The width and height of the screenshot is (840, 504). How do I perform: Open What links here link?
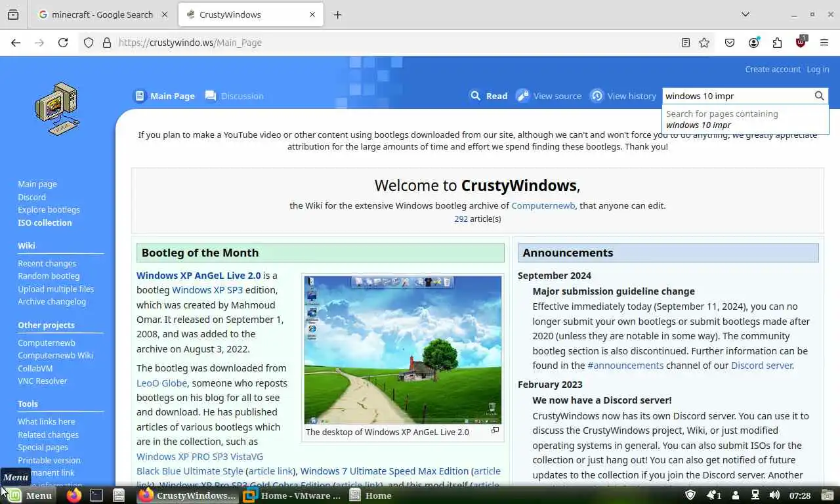[x=46, y=421]
